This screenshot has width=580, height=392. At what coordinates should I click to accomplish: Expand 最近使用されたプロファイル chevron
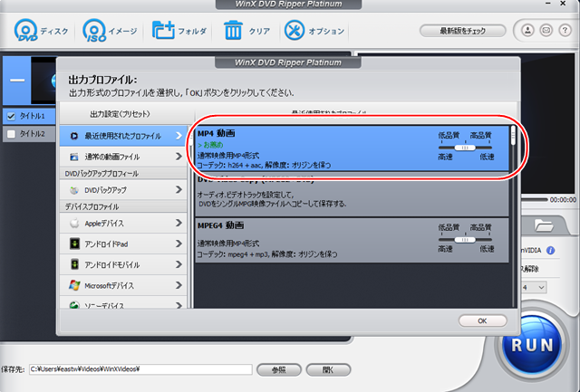pos(179,136)
